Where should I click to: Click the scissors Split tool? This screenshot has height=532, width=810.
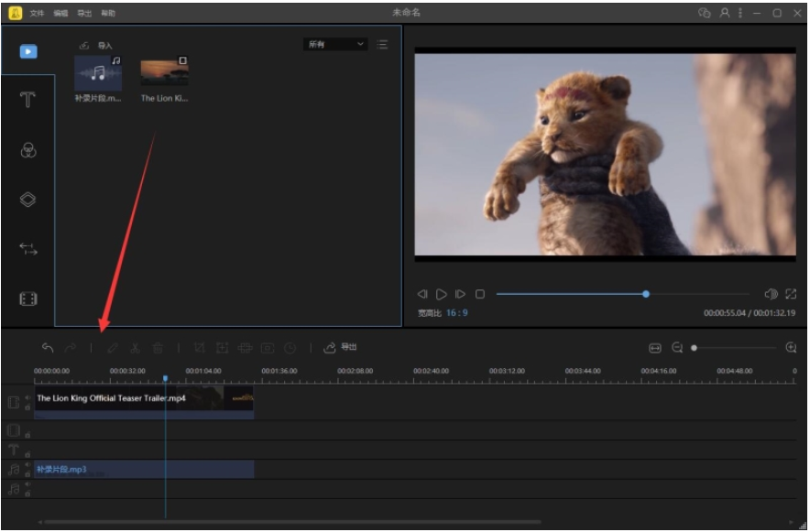[x=135, y=348]
